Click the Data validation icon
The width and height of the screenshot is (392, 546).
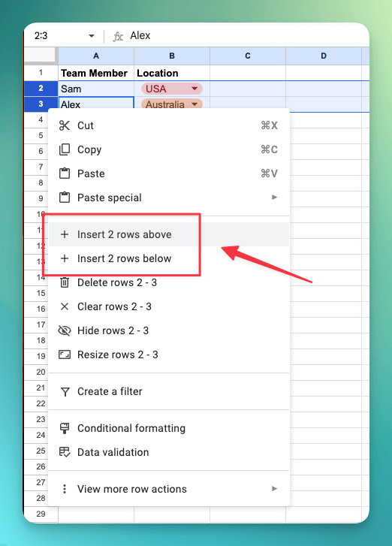(65, 452)
